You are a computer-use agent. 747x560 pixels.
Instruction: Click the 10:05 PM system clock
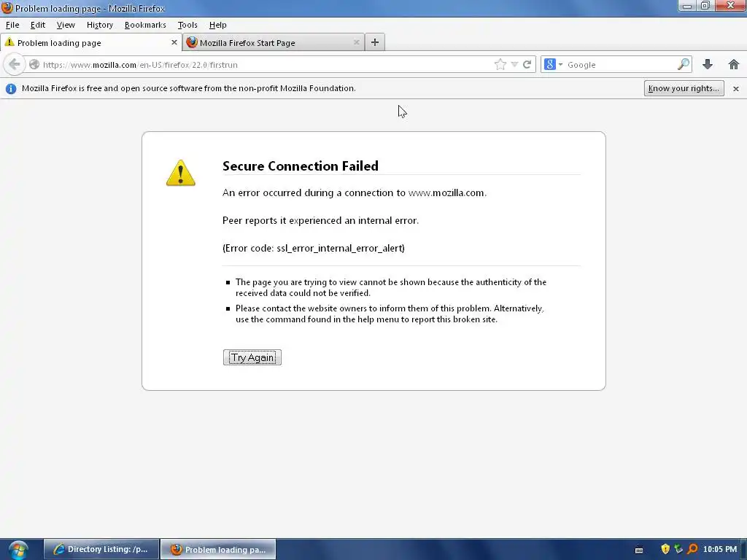point(720,549)
